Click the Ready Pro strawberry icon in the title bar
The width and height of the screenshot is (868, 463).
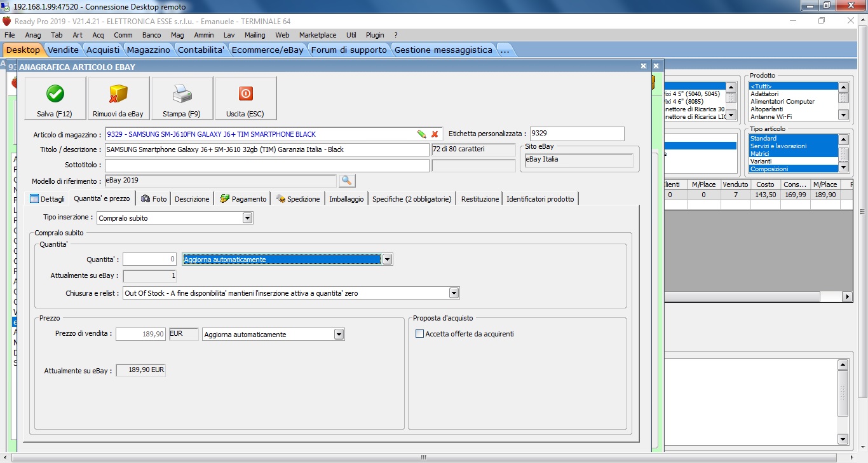7,21
